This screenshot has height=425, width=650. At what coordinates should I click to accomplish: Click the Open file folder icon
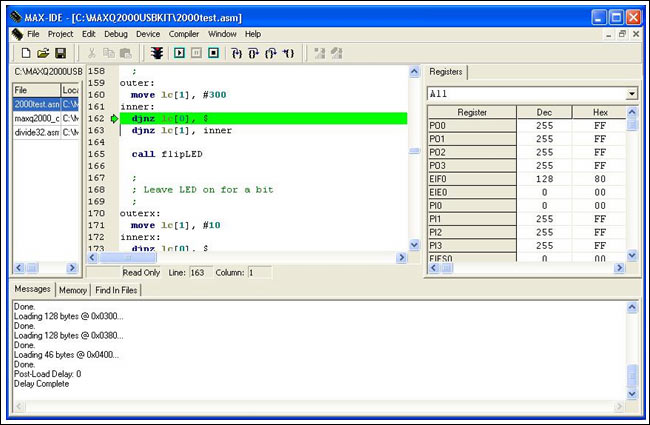[x=43, y=52]
